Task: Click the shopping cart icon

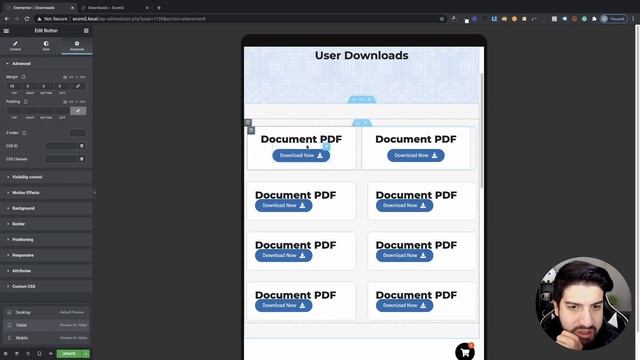Action: tap(465, 352)
